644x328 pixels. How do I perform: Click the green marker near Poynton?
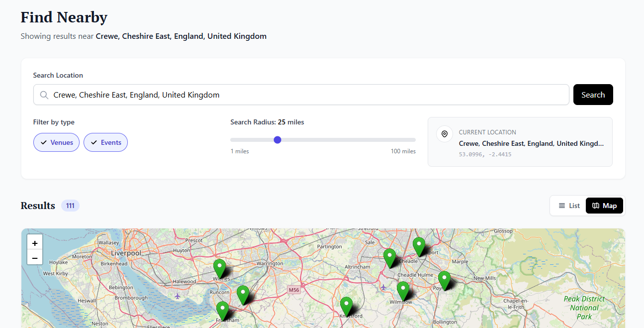(x=444, y=281)
